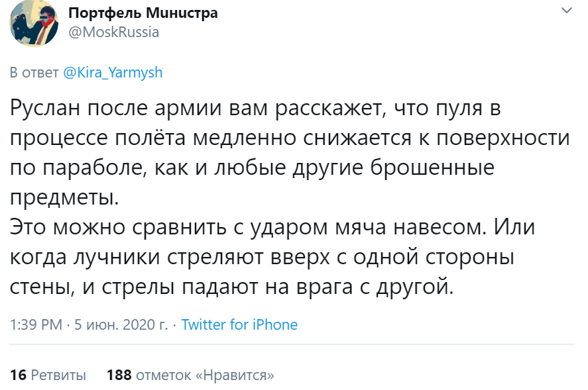Click the last tweet line «стены, и стрелы падают»
Viewport: 588px width, 390px height.
tap(232, 288)
